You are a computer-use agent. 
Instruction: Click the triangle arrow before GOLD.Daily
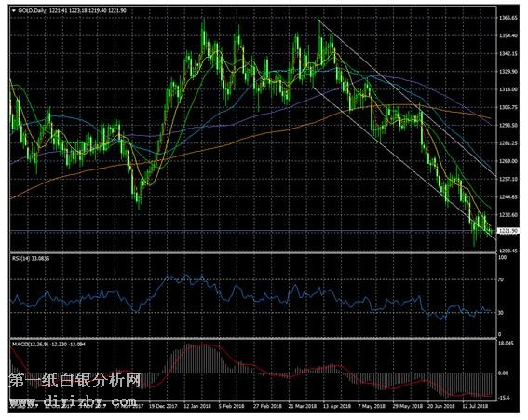14,11
